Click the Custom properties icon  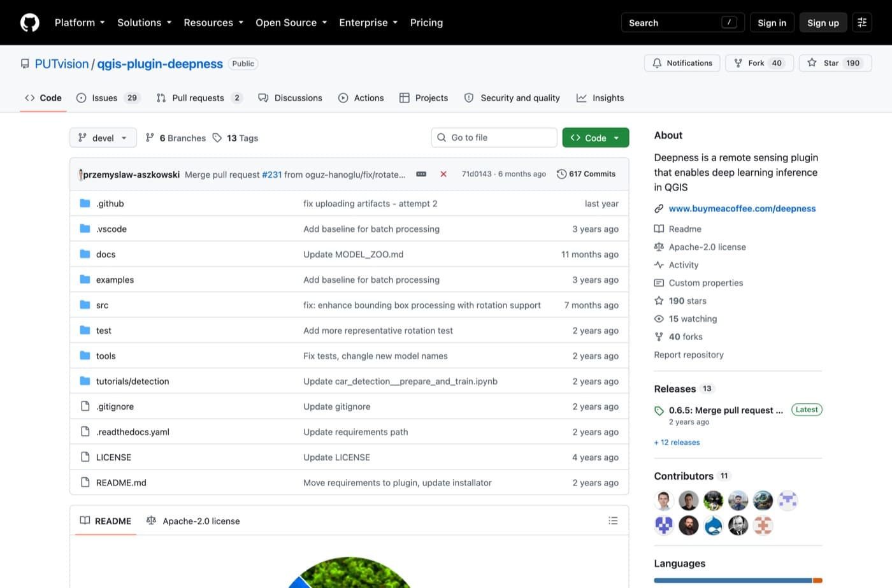(x=659, y=283)
